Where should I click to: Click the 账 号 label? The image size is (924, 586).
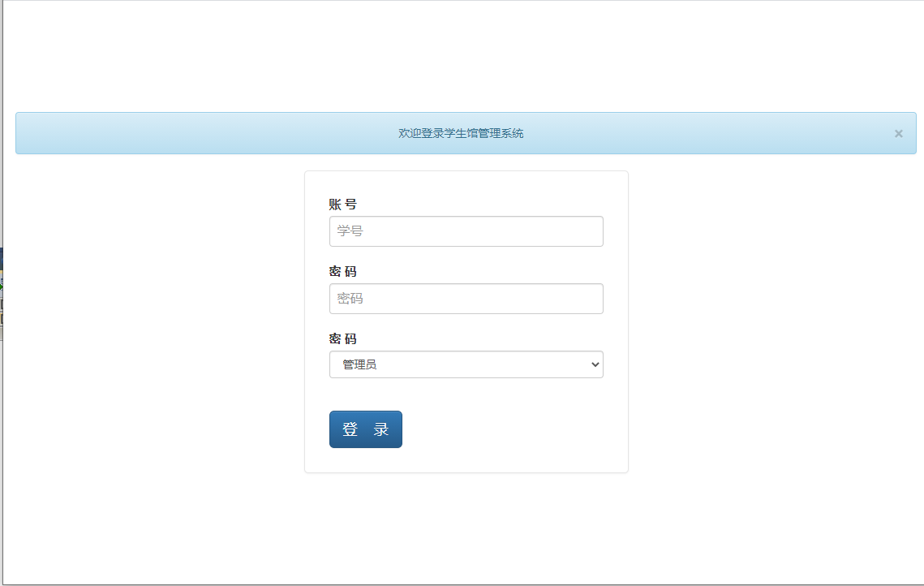pyautogui.click(x=343, y=205)
